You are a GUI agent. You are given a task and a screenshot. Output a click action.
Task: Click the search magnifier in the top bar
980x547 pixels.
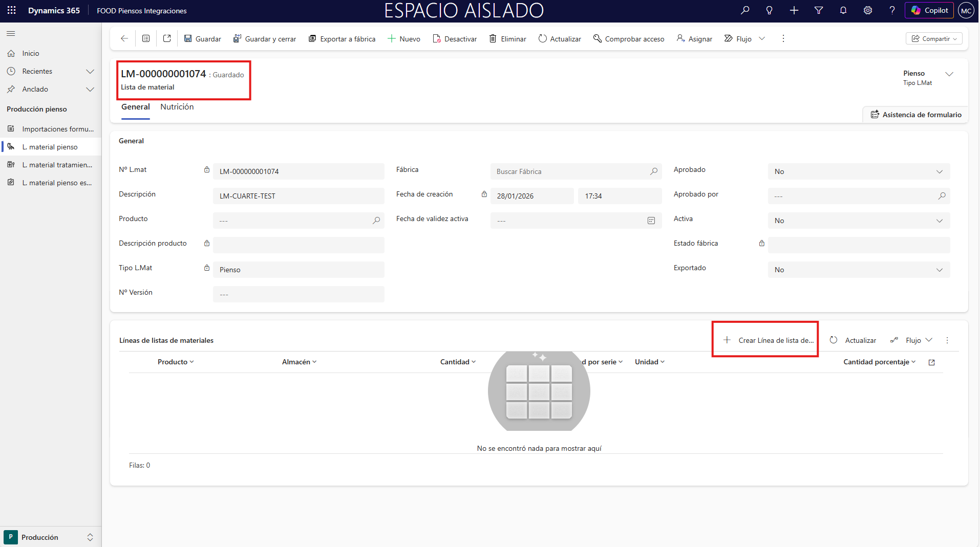(x=745, y=10)
